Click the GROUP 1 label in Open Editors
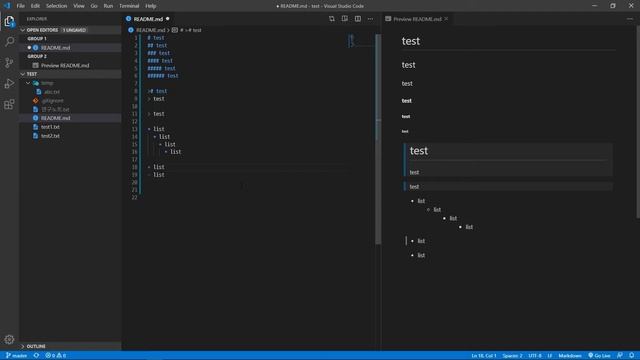Screen dimensions: 640x360 coord(37,38)
